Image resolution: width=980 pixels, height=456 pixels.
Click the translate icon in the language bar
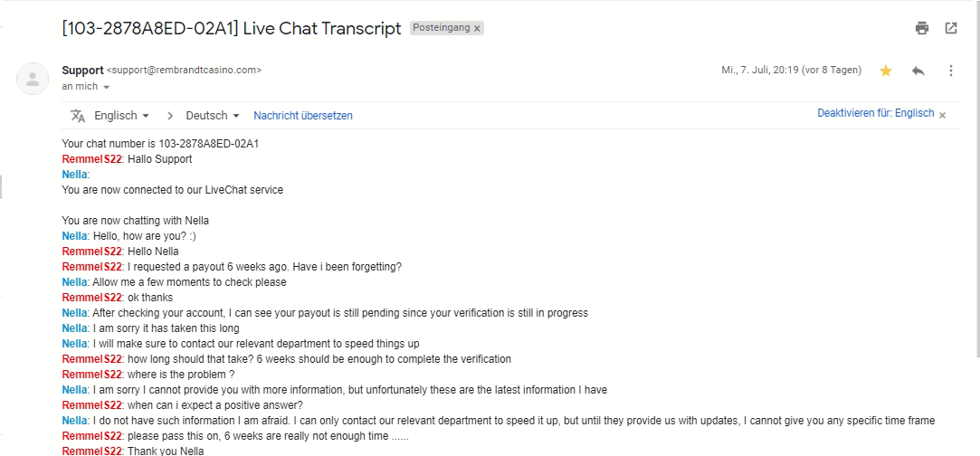coord(78,116)
